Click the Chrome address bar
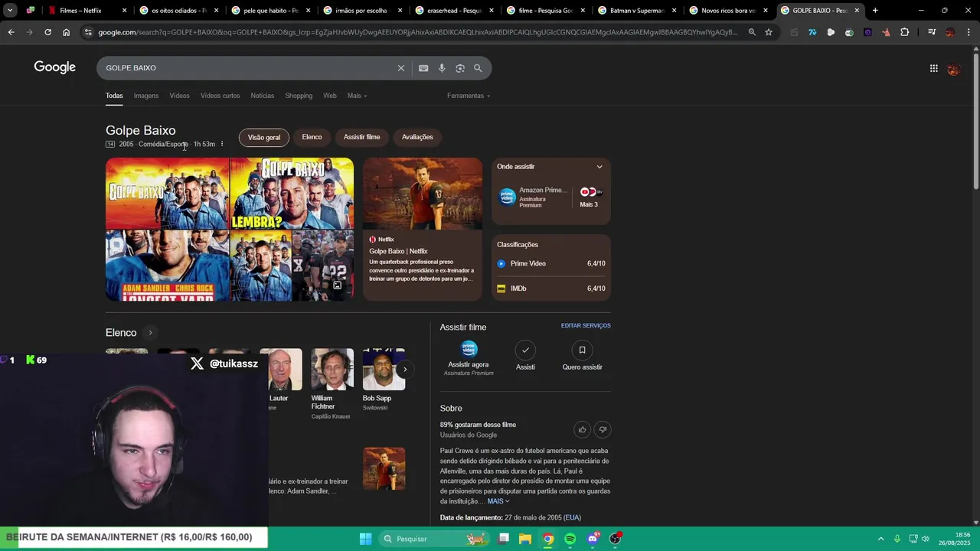 pos(417,32)
